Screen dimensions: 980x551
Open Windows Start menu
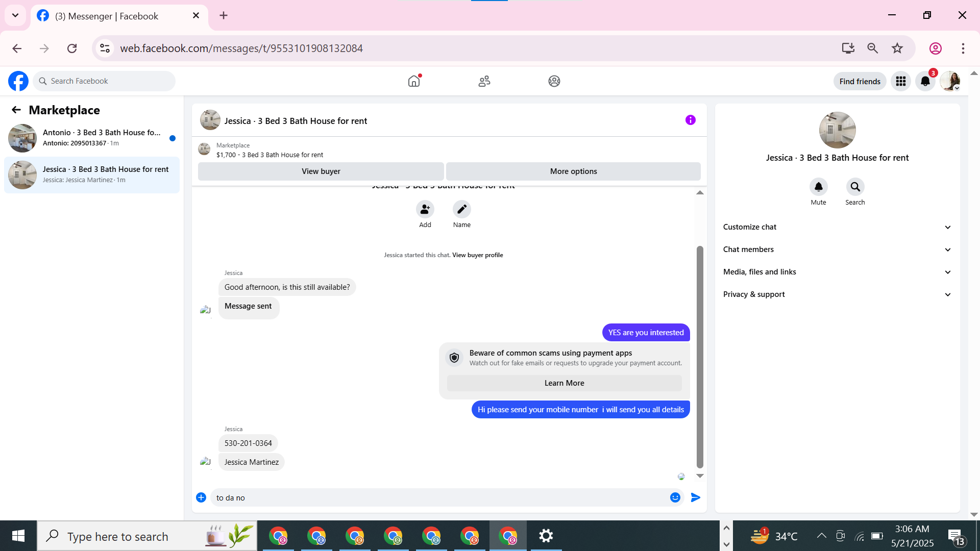coord(18,536)
